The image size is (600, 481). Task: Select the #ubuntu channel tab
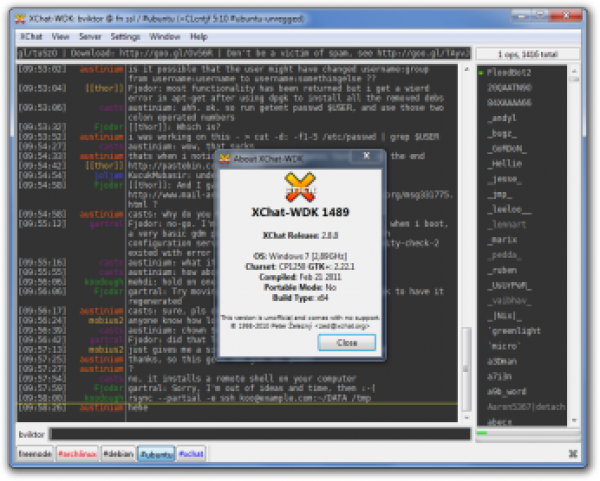pos(156,454)
